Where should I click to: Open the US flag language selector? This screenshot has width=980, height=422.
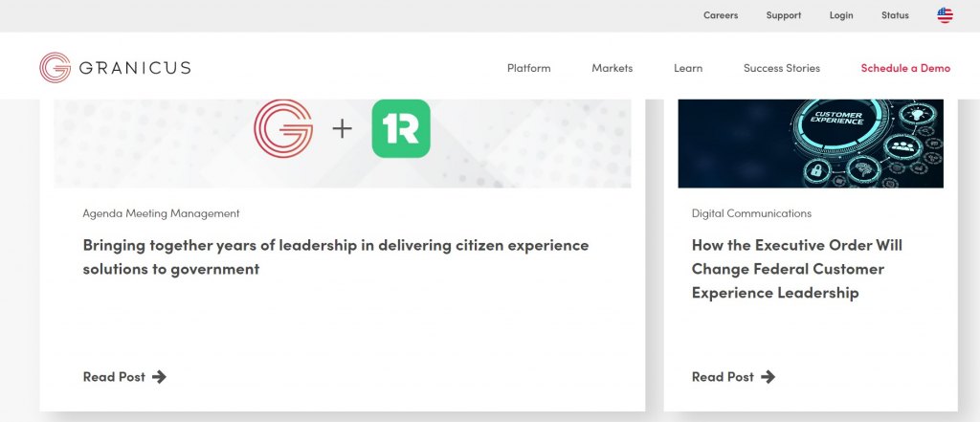point(945,15)
